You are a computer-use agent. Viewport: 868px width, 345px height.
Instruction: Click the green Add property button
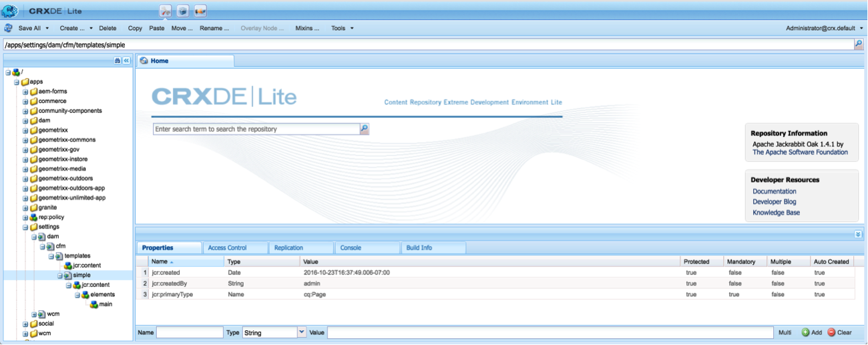point(811,332)
